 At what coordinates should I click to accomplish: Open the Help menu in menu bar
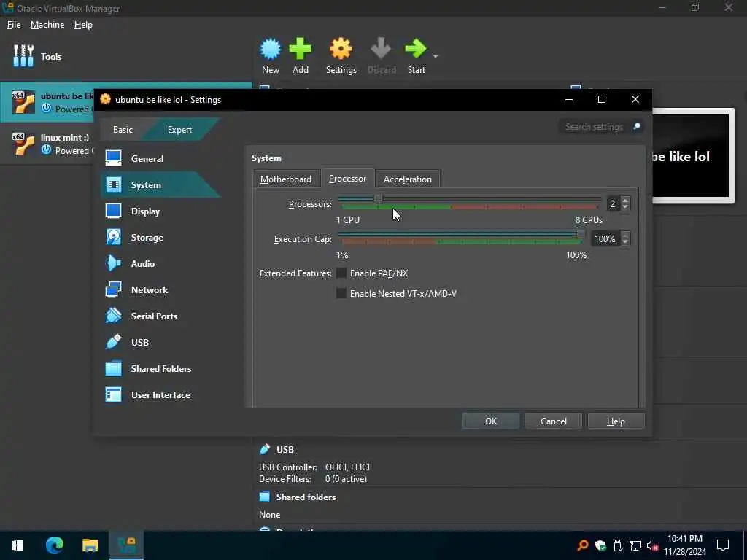(x=83, y=25)
